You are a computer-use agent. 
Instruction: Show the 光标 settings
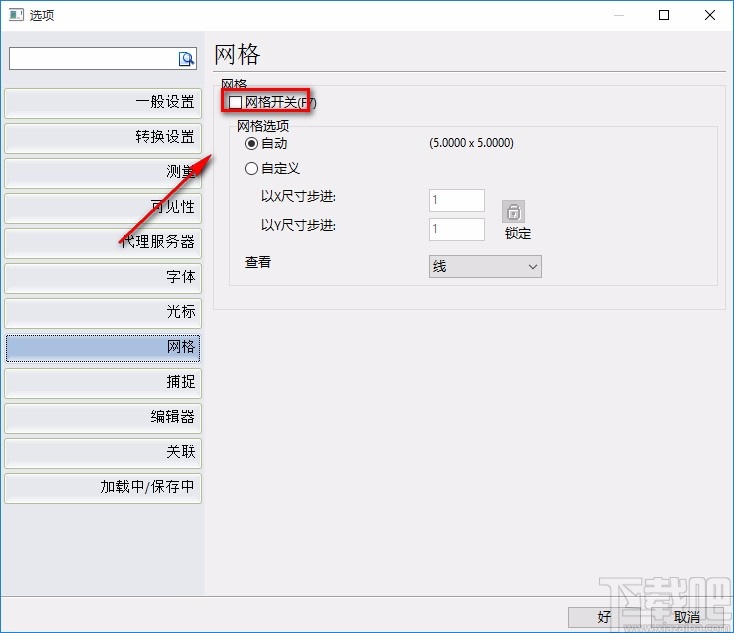(x=103, y=312)
